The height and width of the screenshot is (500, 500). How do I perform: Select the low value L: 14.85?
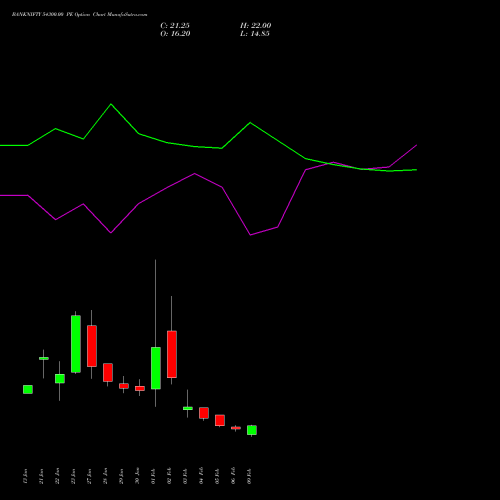click(x=255, y=34)
